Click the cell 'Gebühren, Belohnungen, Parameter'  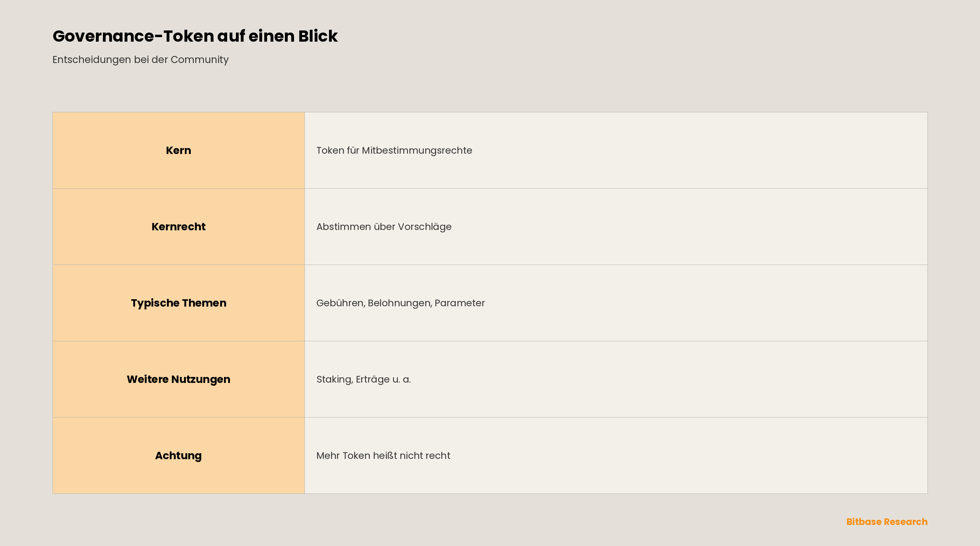[x=616, y=303]
